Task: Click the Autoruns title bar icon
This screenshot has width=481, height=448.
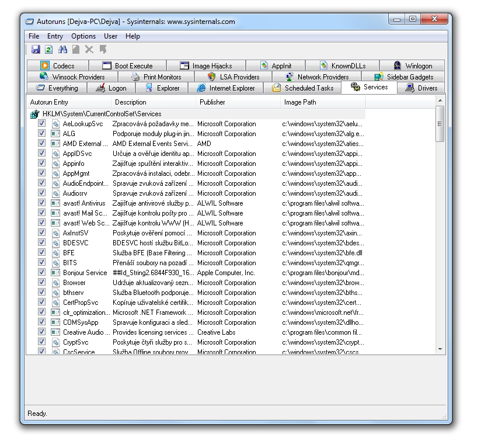Action: coord(30,22)
